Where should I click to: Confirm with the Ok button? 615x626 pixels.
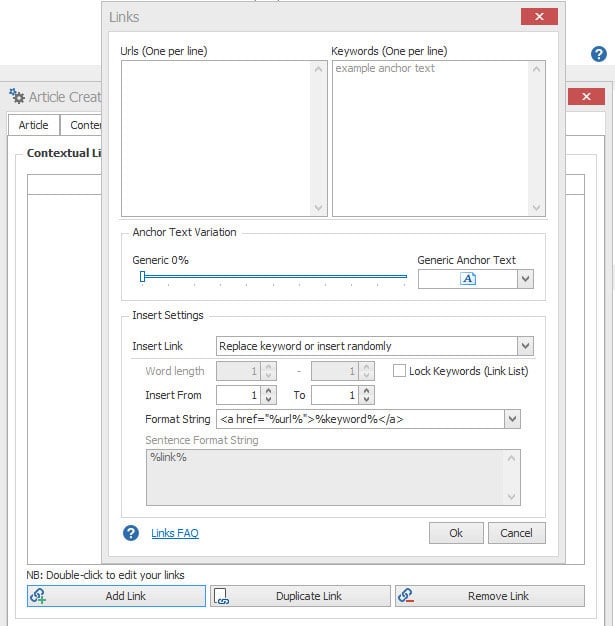coord(456,533)
